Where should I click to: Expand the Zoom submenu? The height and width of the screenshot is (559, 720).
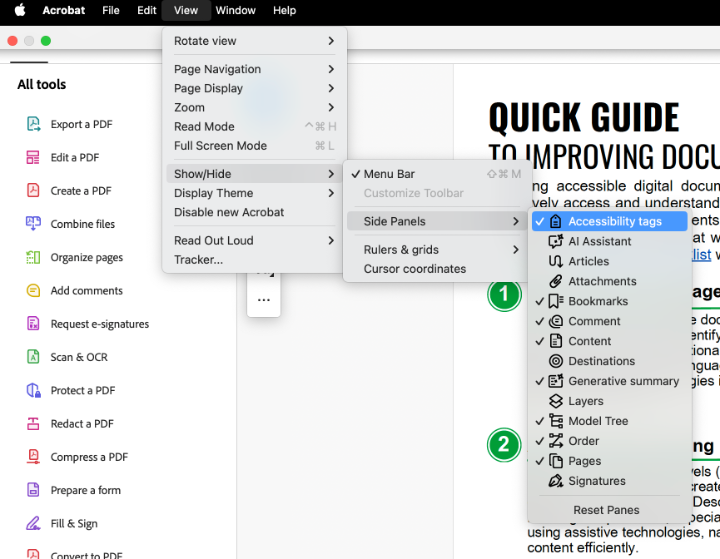pyautogui.click(x=254, y=107)
